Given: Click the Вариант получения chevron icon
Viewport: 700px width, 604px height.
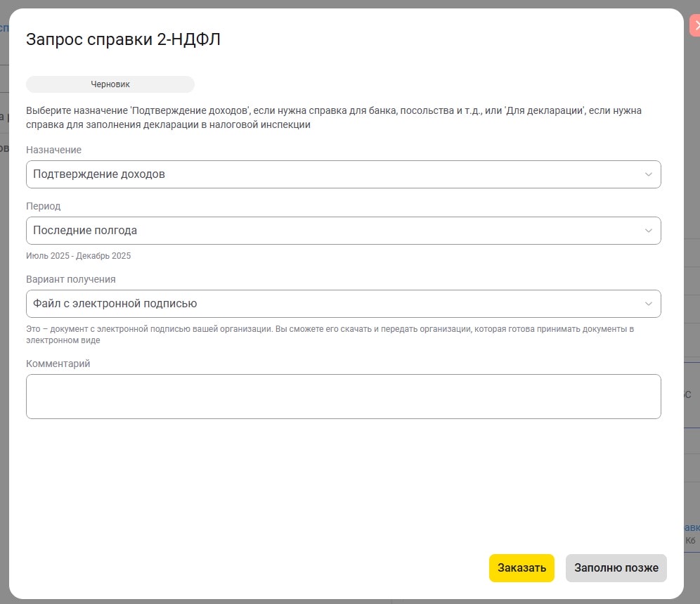Looking at the screenshot, I should (x=648, y=304).
